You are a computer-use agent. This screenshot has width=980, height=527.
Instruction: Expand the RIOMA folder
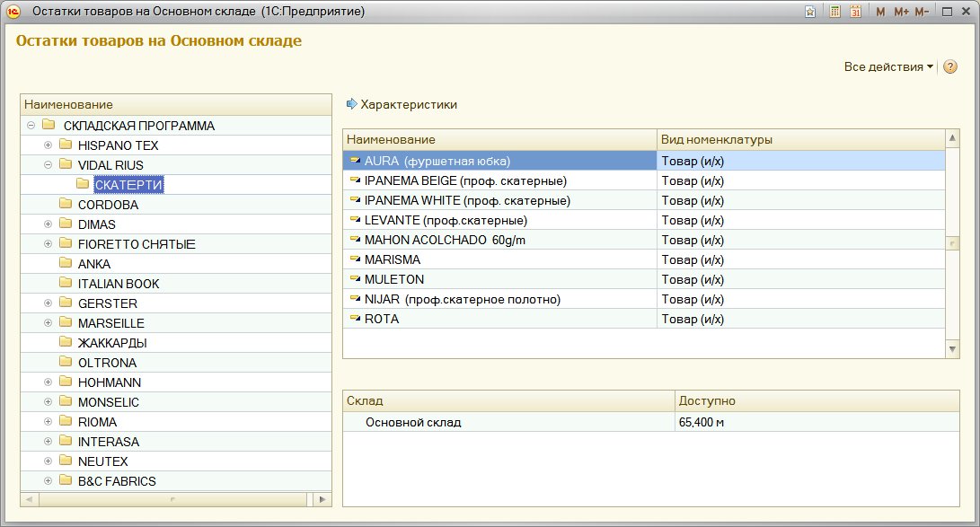[48, 421]
